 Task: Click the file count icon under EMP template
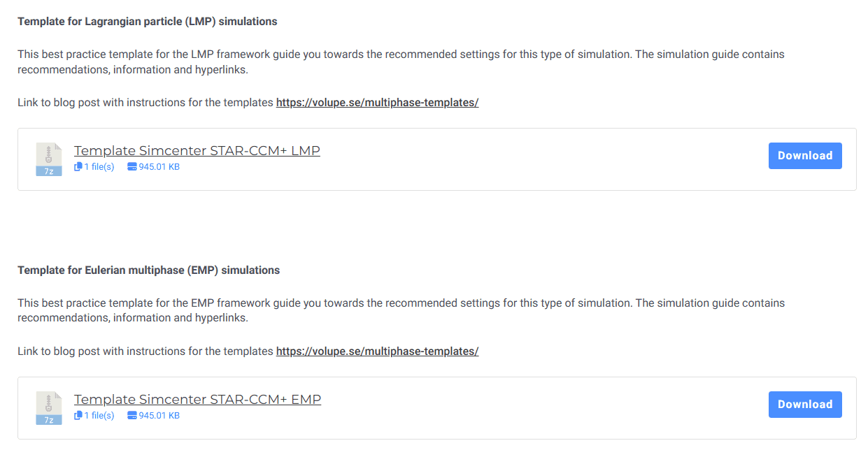tap(78, 416)
